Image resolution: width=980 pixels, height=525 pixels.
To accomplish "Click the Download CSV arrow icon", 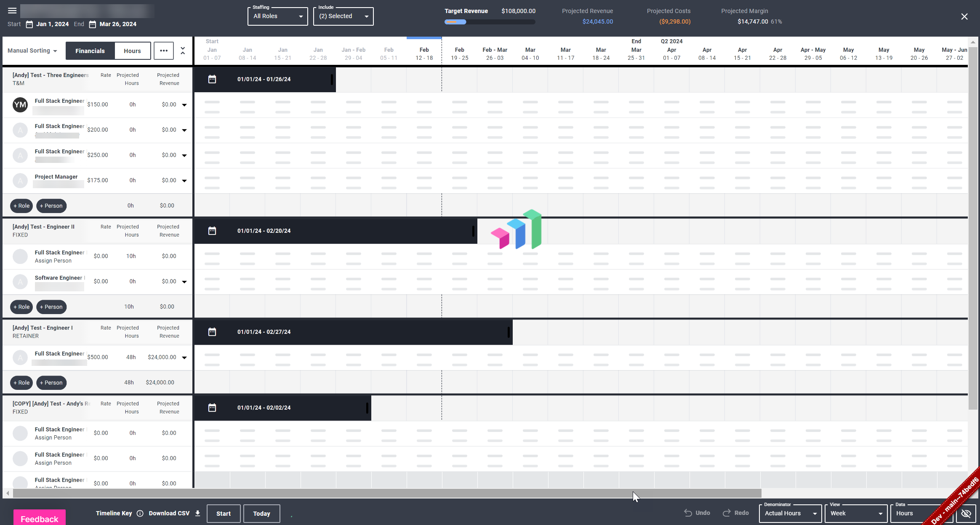I will 198,513.
